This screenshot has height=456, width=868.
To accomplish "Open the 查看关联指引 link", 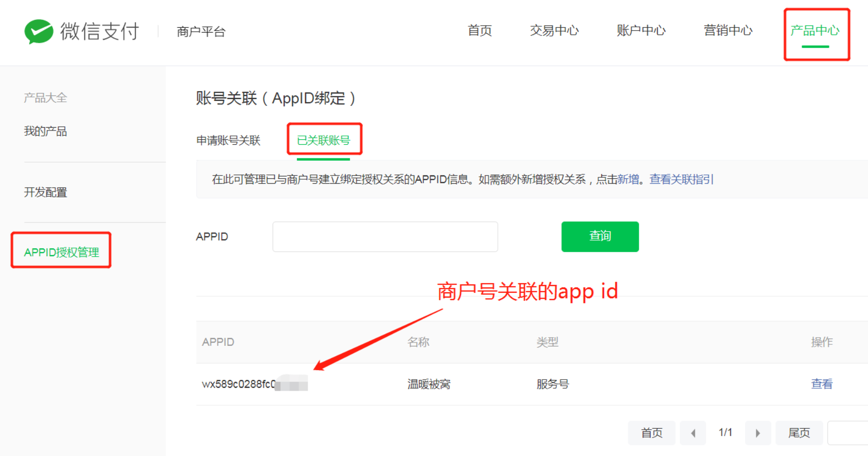I will click(681, 179).
